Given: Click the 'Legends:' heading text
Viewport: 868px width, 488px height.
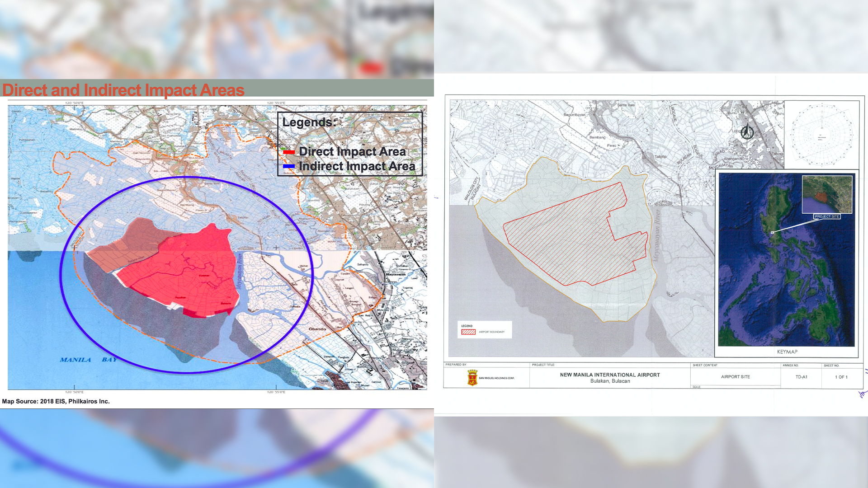Looking at the screenshot, I should pyautogui.click(x=310, y=122).
